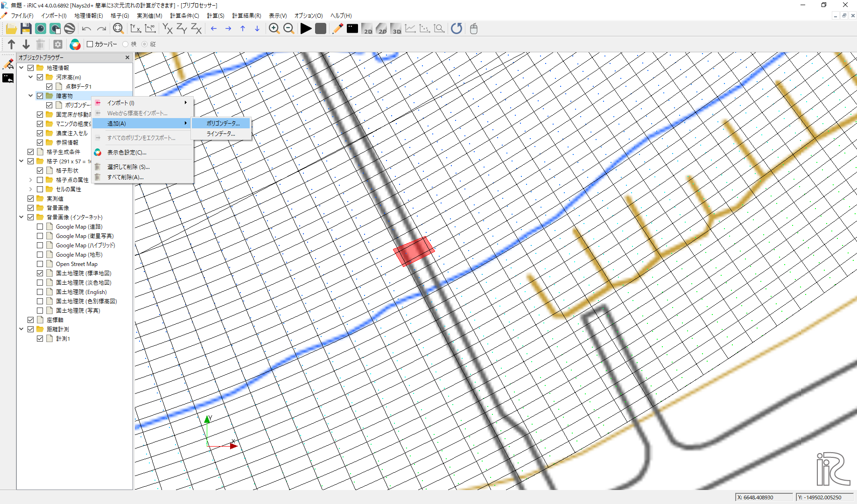Click 選択して削除 (S)... menu entry

click(142, 167)
